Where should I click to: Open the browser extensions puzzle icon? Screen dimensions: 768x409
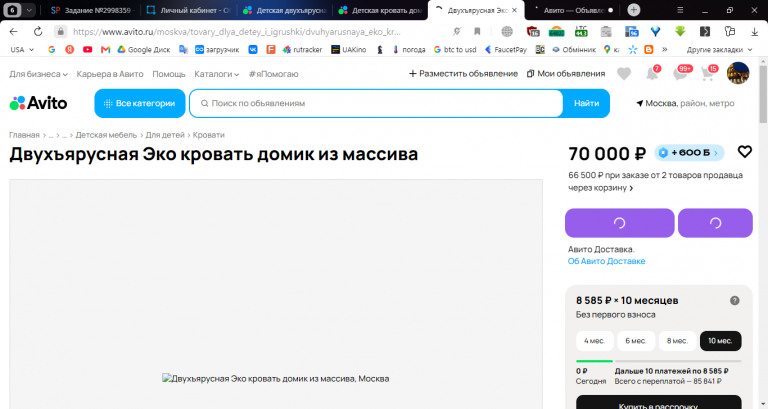point(730,31)
